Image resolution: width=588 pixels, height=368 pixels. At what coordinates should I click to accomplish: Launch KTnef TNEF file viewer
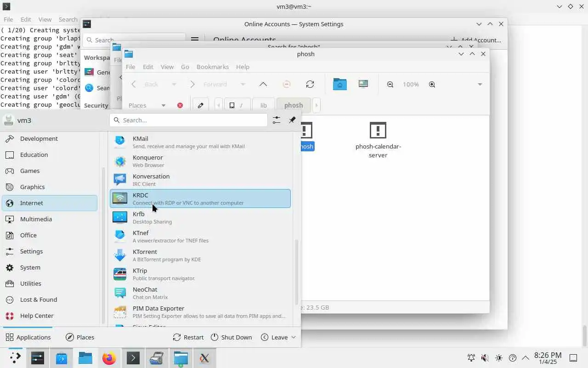tap(200, 236)
